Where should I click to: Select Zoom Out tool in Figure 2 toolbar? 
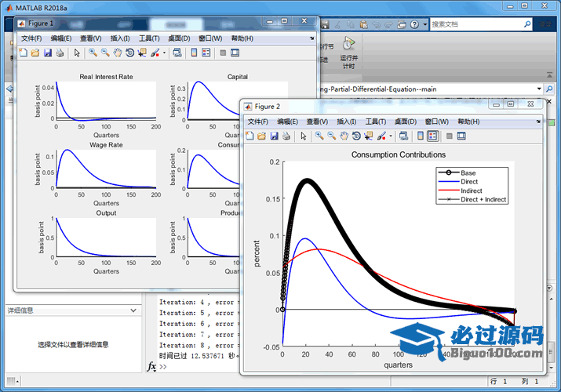click(332, 136)
